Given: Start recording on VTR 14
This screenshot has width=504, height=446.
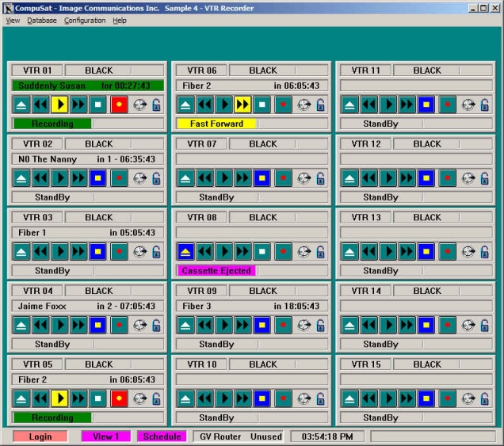Looking at the screenshot, I should (448, 325).
